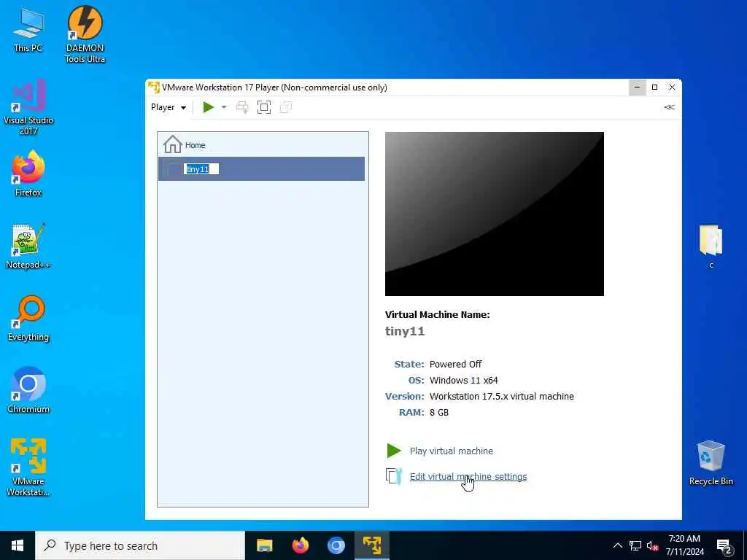Maximize the VMware Player window

(654, 87)
